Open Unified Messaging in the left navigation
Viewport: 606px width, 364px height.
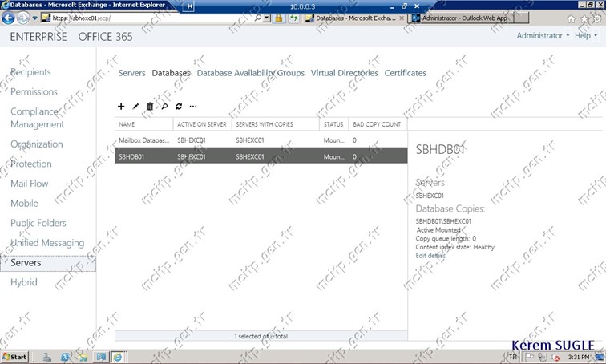[x=47, y=243]
